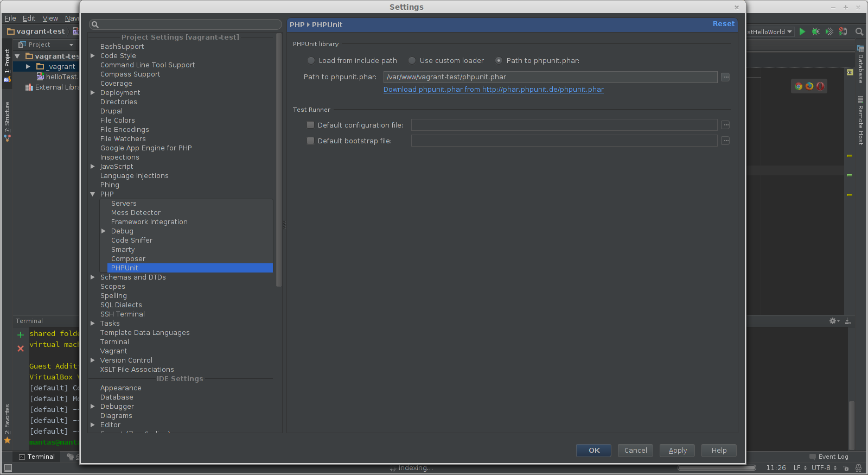This screenshot has height=475, width=868.
Task: Open preview in Chrome browser icon
Action: 799,86
